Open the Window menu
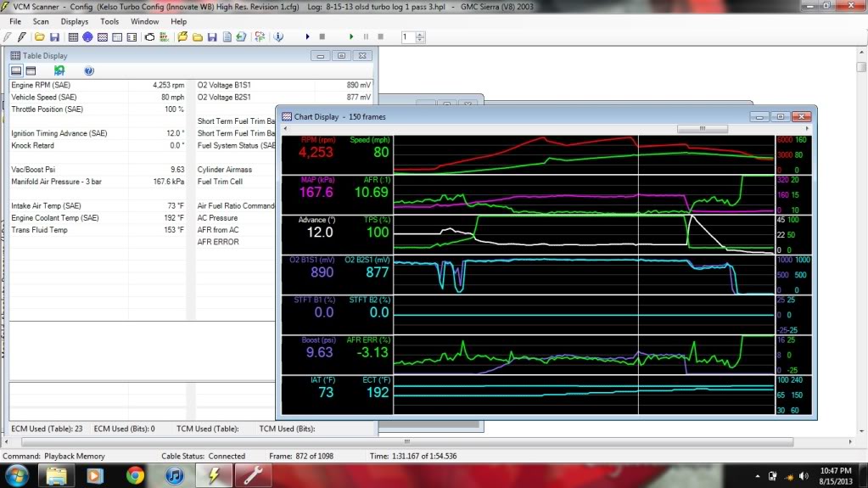 pos(144,21)
